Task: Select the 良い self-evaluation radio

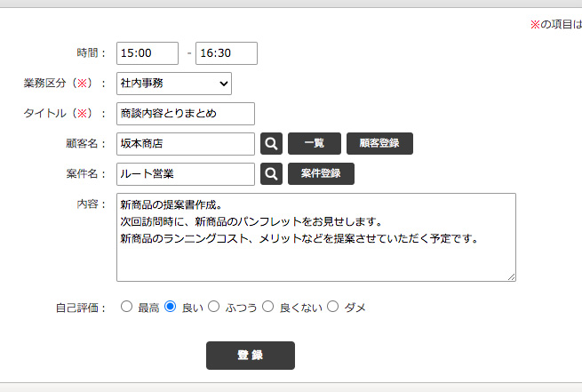Action: (x=170, y=307)
